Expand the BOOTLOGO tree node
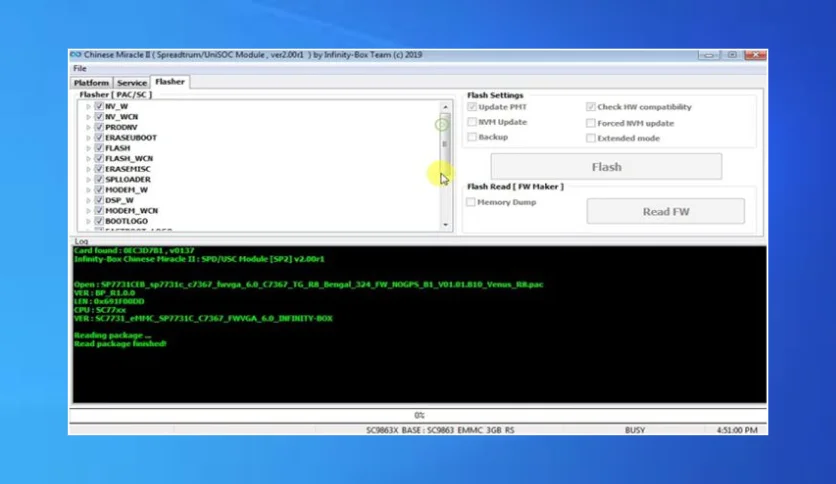This screenshot has width=836, height=484. point(89,221)
